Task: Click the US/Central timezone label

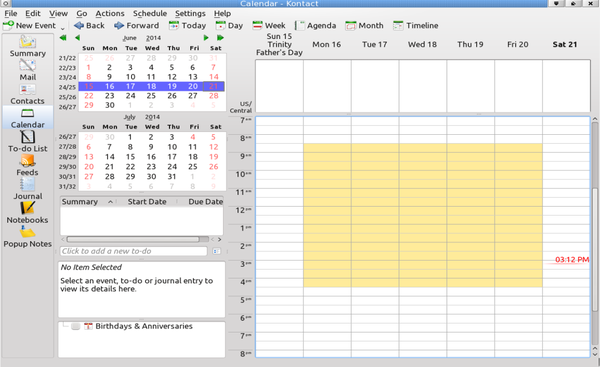Action: (x=241, y=107)
